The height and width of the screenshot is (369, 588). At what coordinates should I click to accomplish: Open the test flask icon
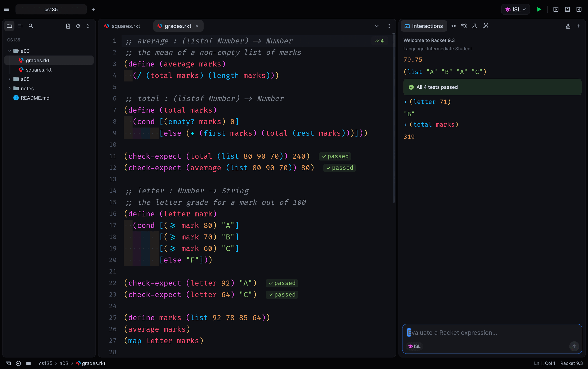pos(475,26)
